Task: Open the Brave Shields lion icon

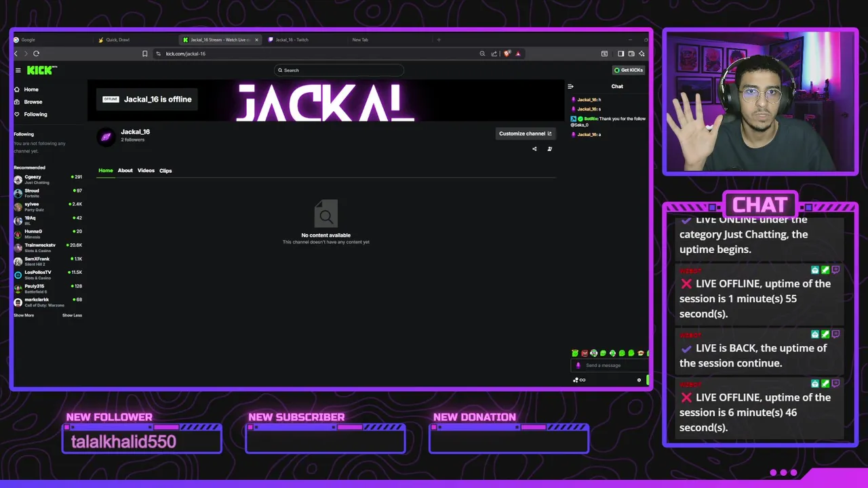Action: point(507,54)
